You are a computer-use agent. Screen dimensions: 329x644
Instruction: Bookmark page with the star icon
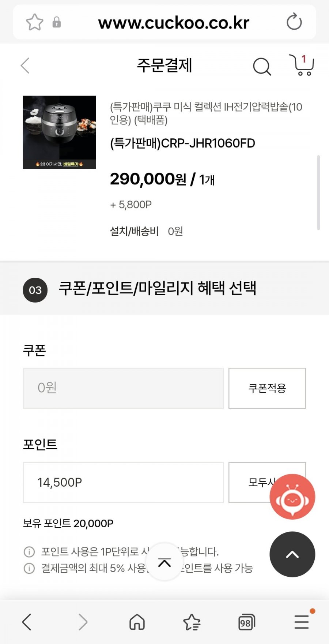point(35,22)
